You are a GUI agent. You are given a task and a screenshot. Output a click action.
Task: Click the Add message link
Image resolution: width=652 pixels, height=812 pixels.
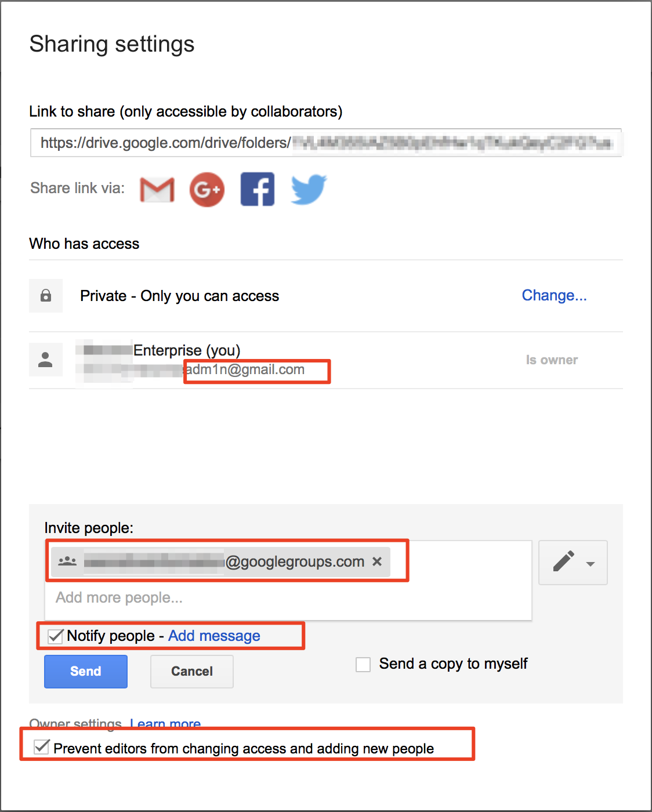(x=214, y=636)
